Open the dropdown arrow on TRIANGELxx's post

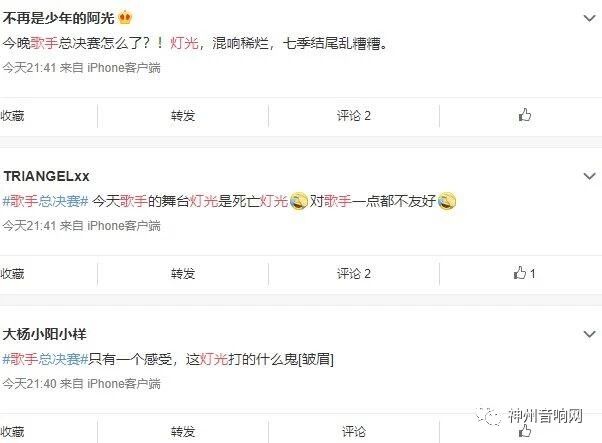pos(589,176)
